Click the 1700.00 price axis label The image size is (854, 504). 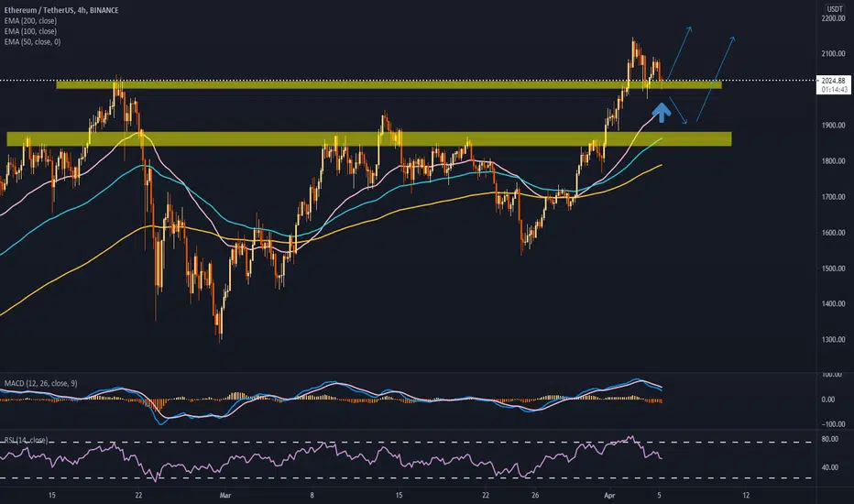[833, 197]
